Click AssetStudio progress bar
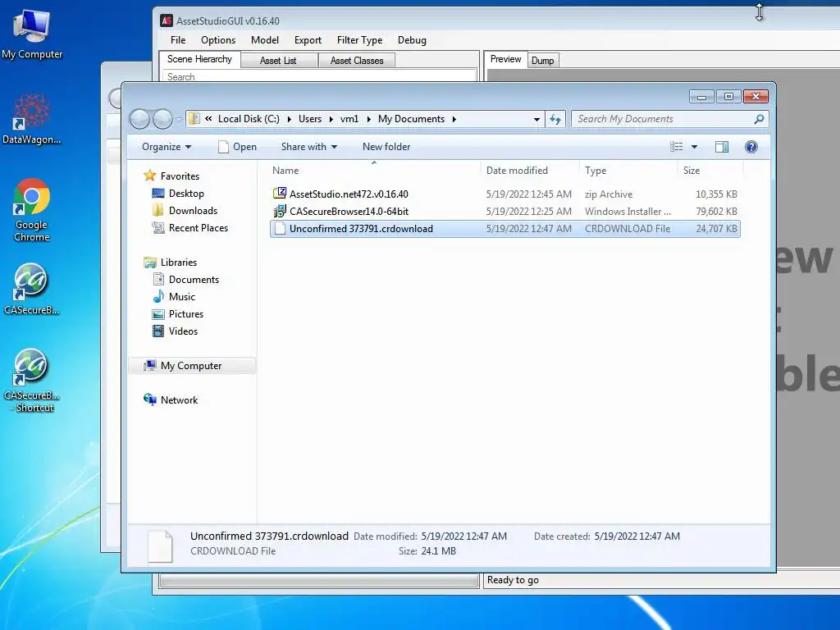 319,581
